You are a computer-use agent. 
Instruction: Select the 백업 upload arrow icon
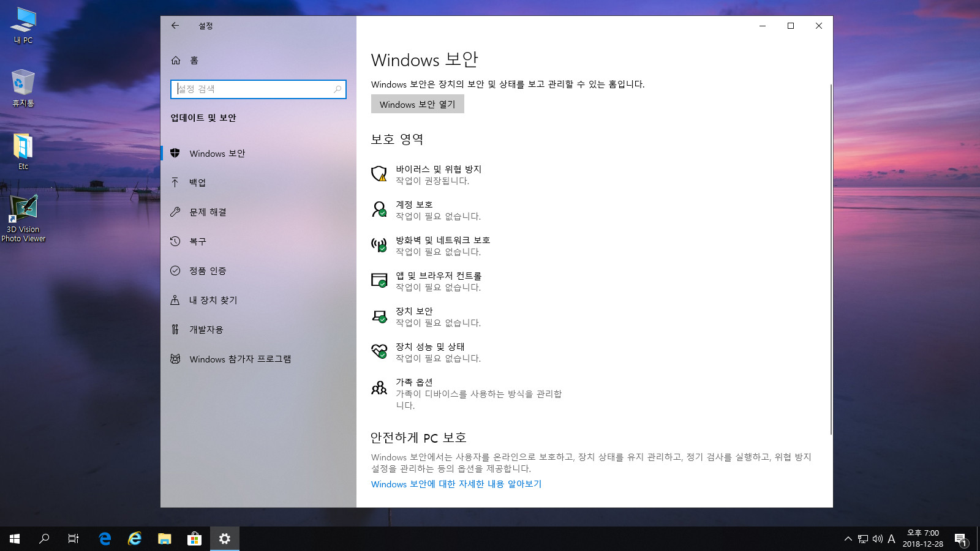click(x=175, y=182)
